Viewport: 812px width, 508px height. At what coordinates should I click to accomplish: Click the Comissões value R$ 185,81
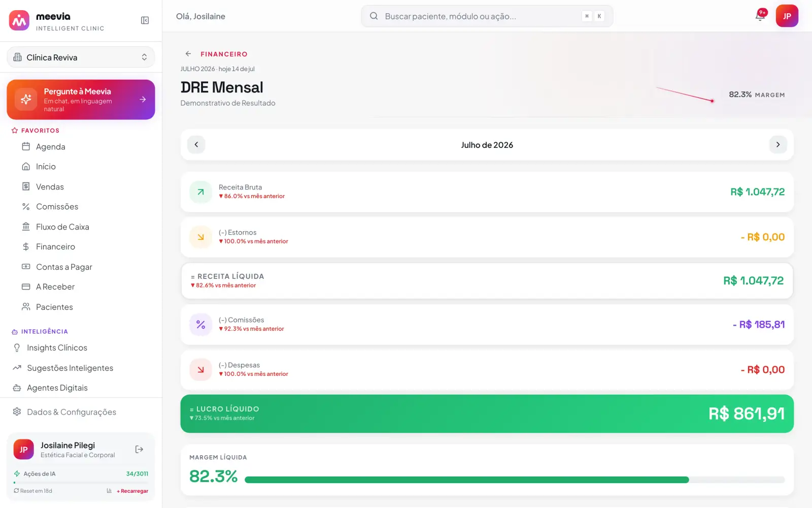(x=758, y=325)
